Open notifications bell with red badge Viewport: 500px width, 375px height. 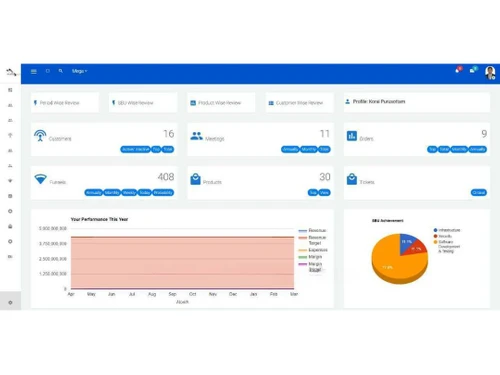458,70
